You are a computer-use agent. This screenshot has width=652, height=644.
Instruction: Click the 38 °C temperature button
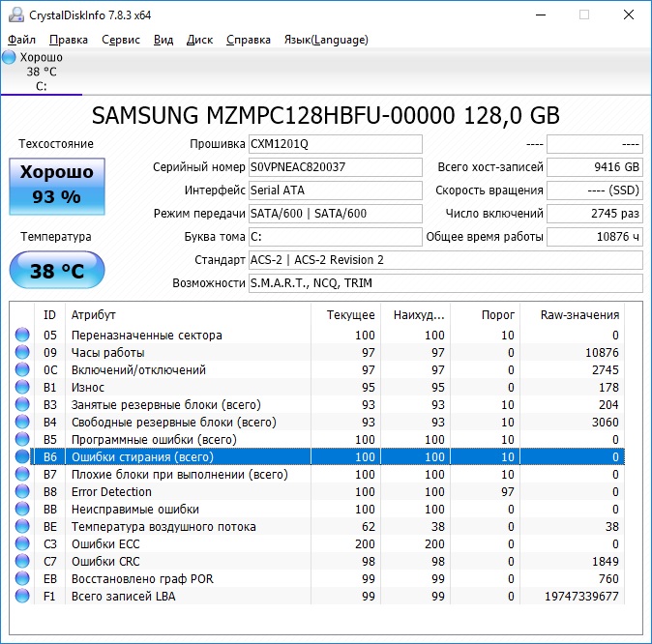pyautogui.click(x=57, y=270)
